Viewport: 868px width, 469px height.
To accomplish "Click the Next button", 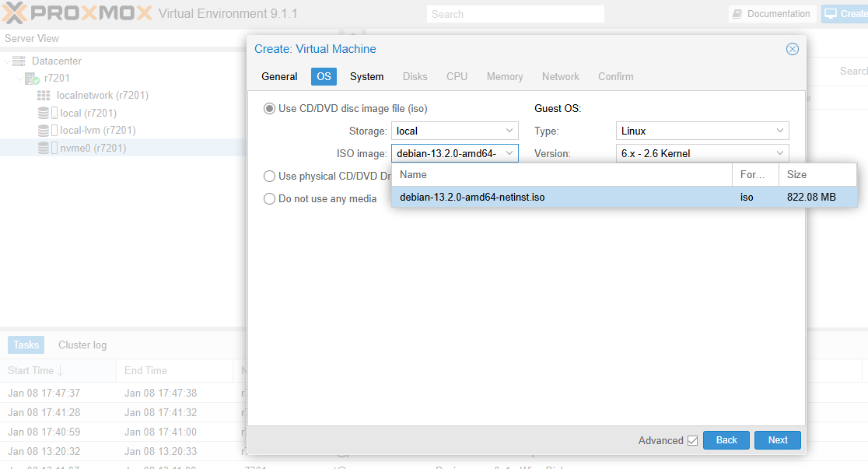I will click(x=778, y=440).
